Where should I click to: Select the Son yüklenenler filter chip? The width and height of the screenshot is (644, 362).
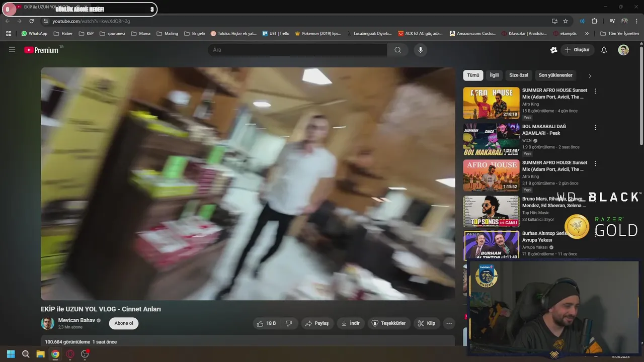[555, 75]
